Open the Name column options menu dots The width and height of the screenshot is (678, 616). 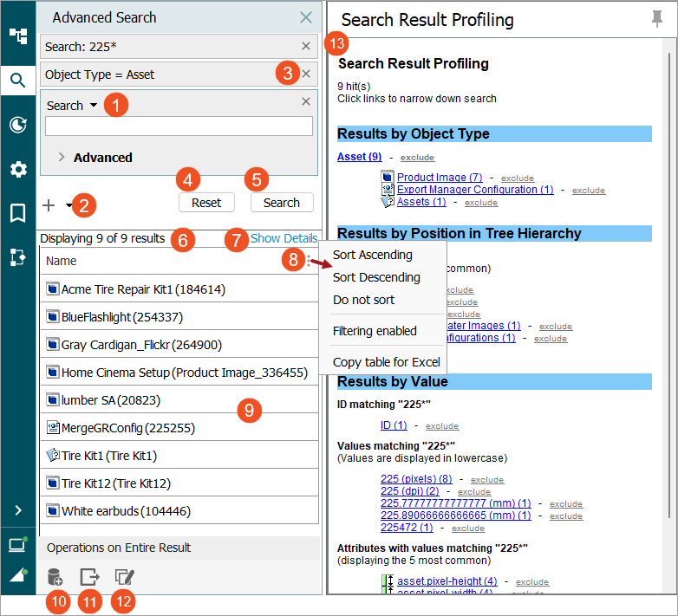coord(309,261)
